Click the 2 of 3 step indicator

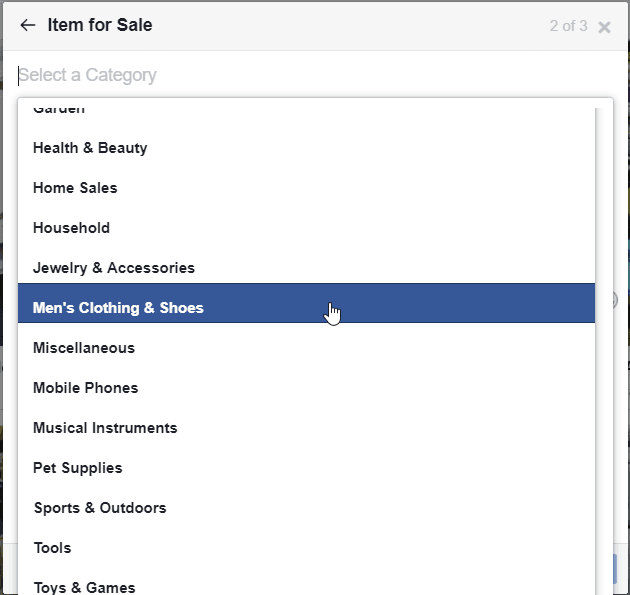568,26
